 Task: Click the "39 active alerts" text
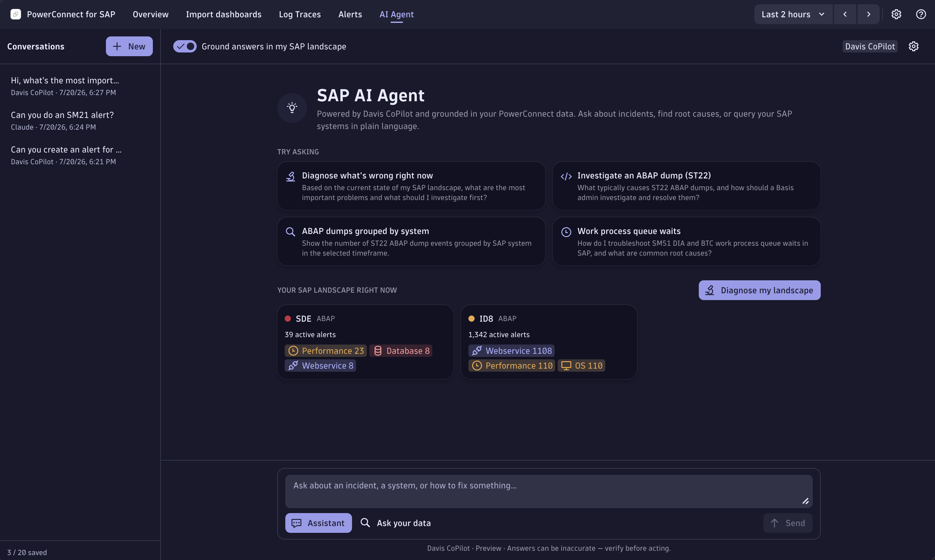tap(310, 335)
